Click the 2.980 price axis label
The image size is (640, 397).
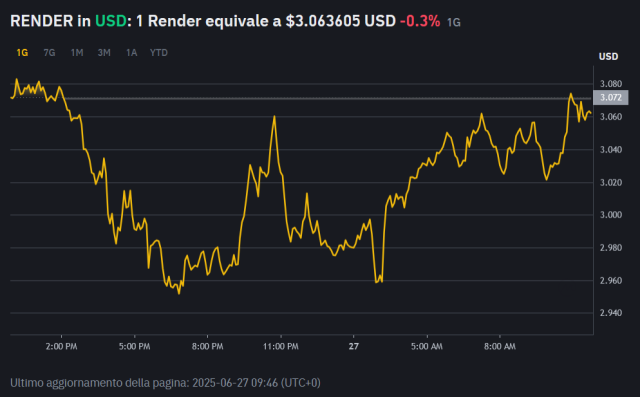(611, 248)
